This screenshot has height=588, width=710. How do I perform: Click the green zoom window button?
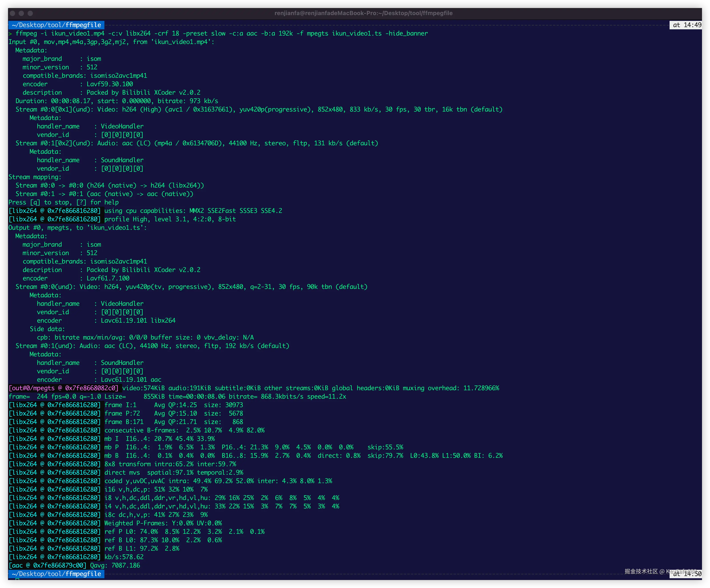[x=30, y=13]
